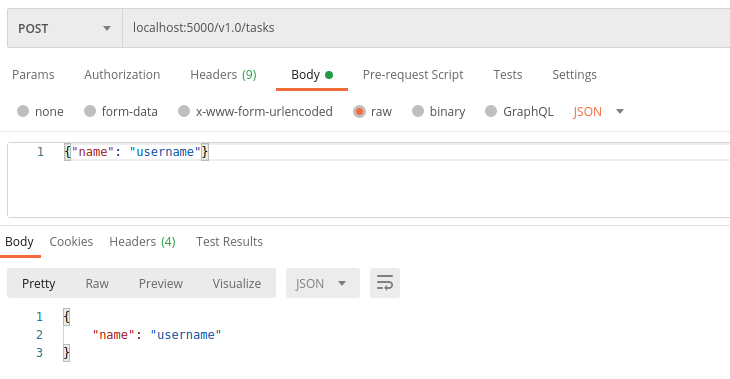Open the request Headers (9) tab

[223, 74]
